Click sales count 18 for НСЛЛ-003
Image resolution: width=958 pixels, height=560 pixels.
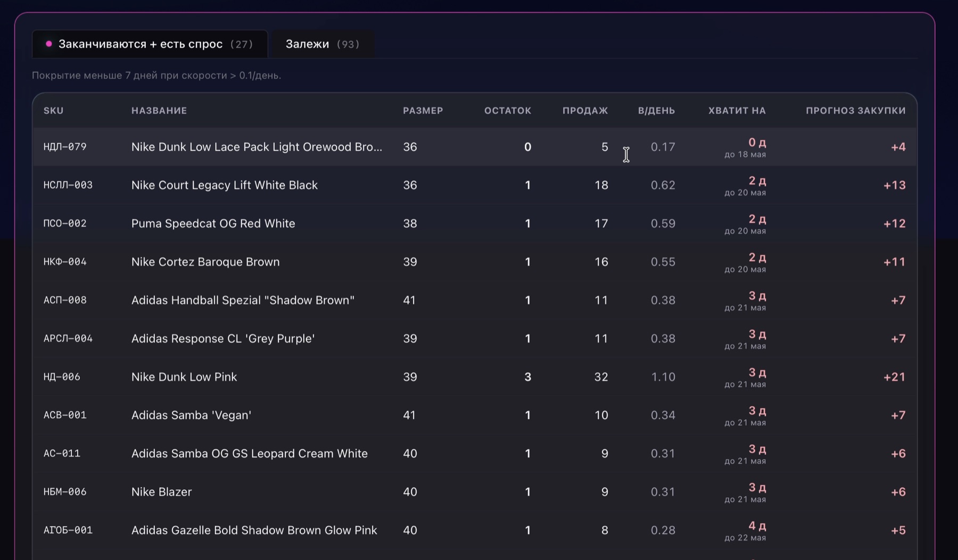point(601,185)
